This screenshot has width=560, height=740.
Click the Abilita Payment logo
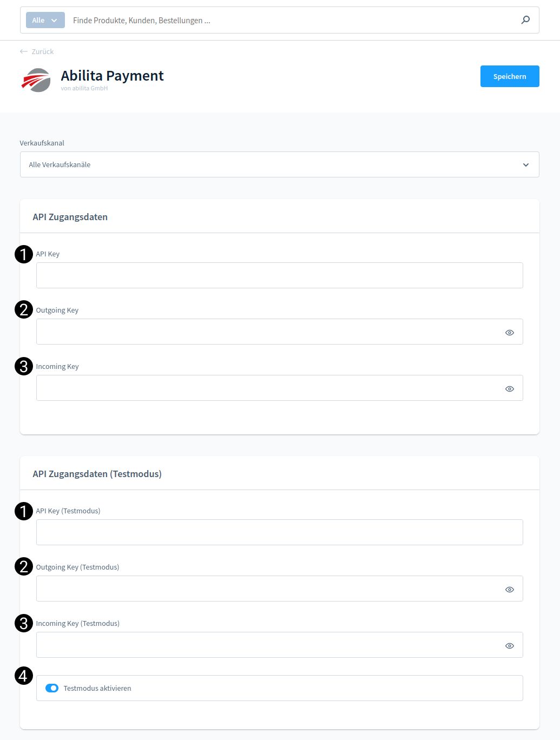pyautogui.click(x=36, y=80)
